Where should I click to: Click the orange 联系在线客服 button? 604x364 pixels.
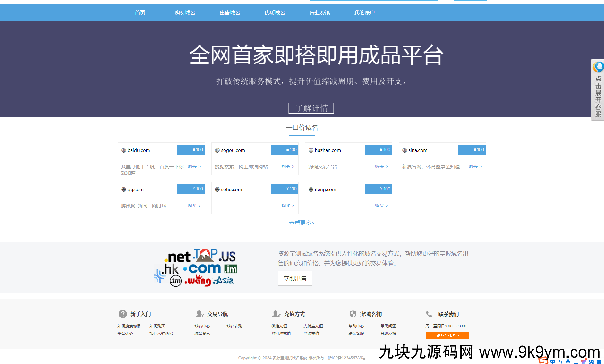(x=447, y=335)
